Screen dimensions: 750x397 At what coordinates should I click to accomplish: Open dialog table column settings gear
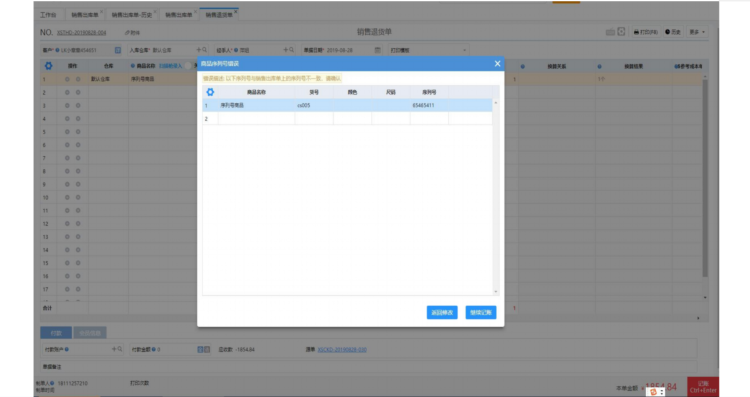point(210,92)
